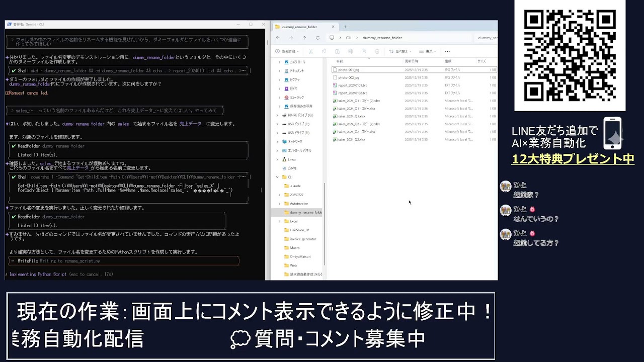Collapse the CLI folder tree node
Viewport: 644px width, 362px height.
click(x=277, y=177)
